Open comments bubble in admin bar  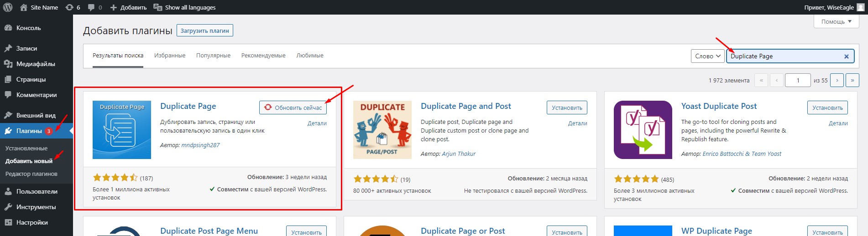pyautogui.click(x=95, y=7)
